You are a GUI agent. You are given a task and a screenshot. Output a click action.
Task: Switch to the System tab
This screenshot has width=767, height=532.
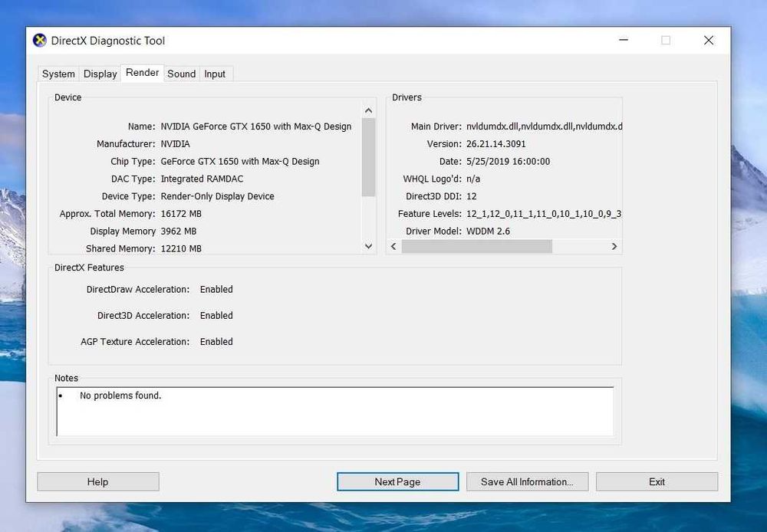tap(59, 74)
